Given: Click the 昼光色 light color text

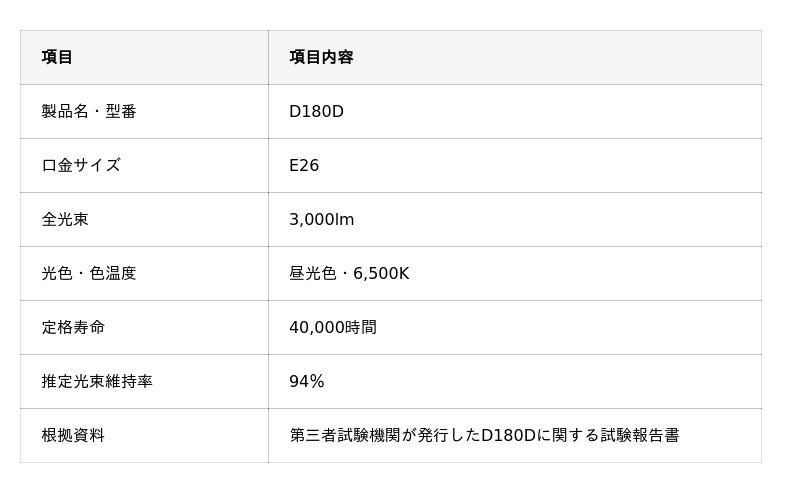Looking at the screenshot, I should (313, 274).
